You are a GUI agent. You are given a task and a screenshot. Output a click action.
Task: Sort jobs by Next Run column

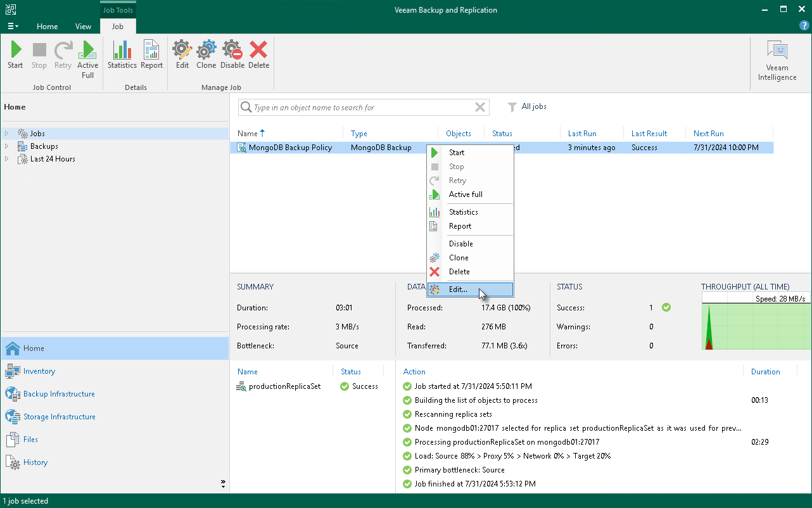tap(709, 134)
